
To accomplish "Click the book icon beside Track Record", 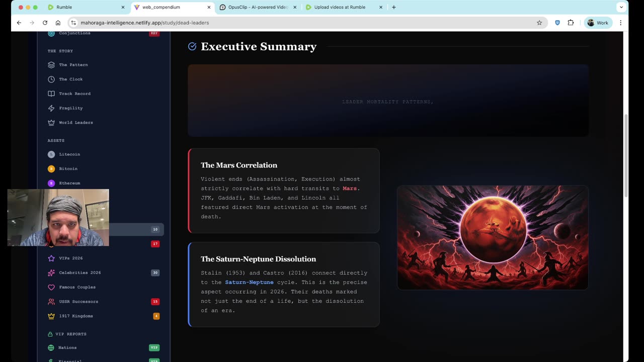I will [51, 94].
